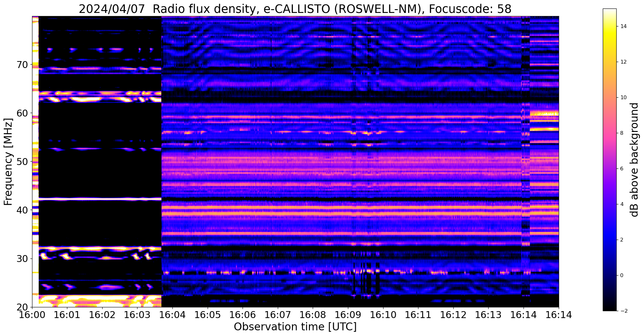Image resolution: width=644 pixels, height=336 pixels.
Task: Click the colorbar tick label 10
Action: (623, 98)
